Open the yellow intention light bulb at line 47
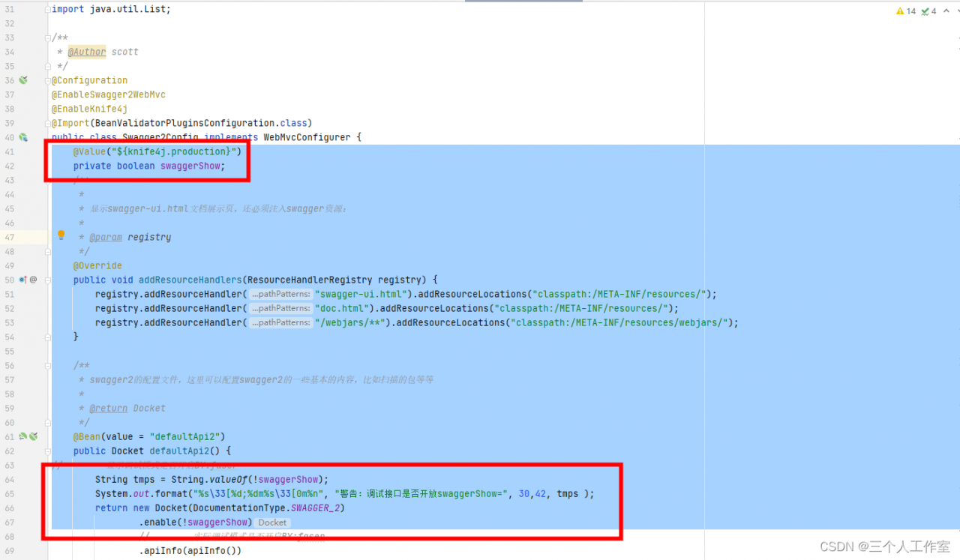The width and height of the screenshot is (960, 560). 61,235
